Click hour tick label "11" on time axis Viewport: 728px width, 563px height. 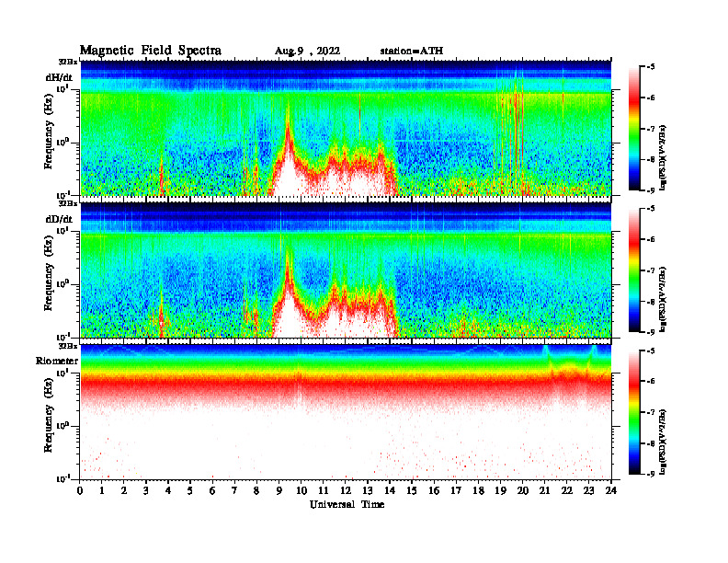324,491
